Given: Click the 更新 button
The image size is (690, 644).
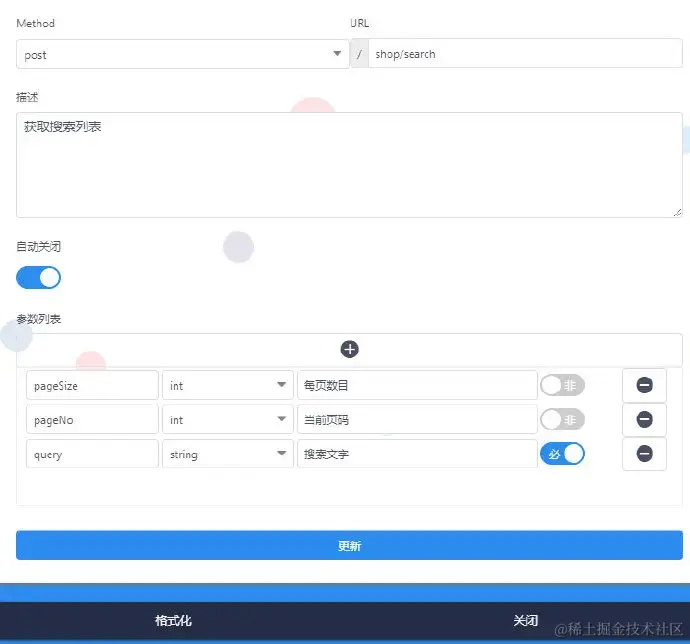Looking at the screenshot, I should [349, 545].
